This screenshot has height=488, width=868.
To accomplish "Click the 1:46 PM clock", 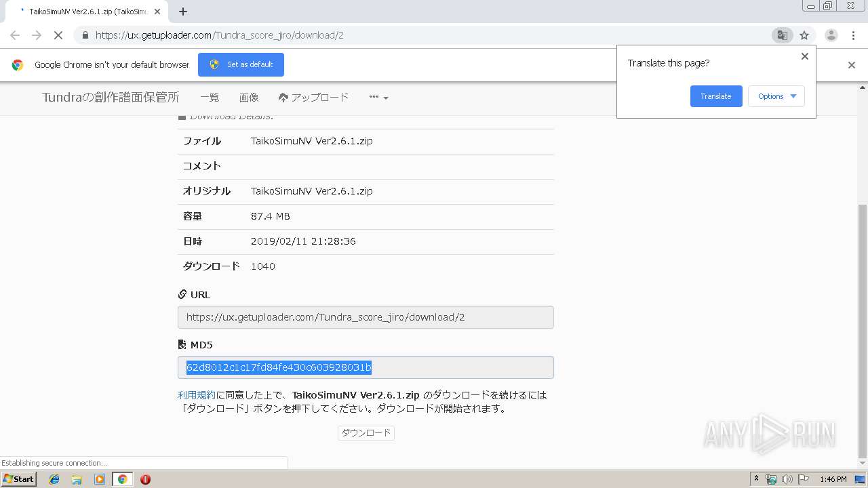I will (x=833, y=479).
